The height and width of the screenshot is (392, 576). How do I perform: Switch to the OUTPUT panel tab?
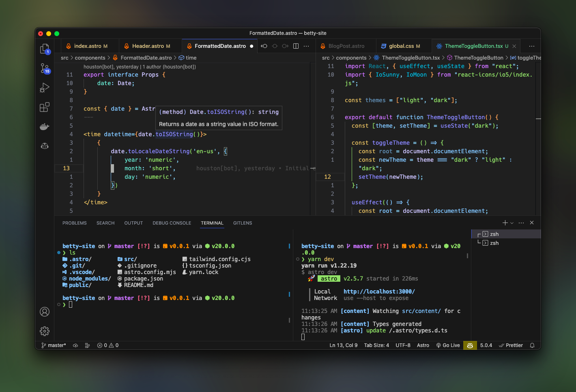point(133,223)
